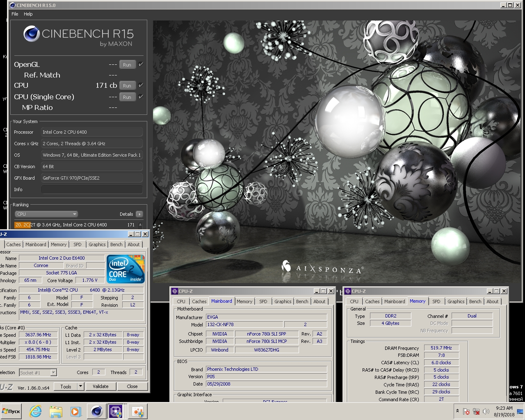Switch to CPU-Z via taskbar icon
This screenshot has width=525, height=420.
116,411
